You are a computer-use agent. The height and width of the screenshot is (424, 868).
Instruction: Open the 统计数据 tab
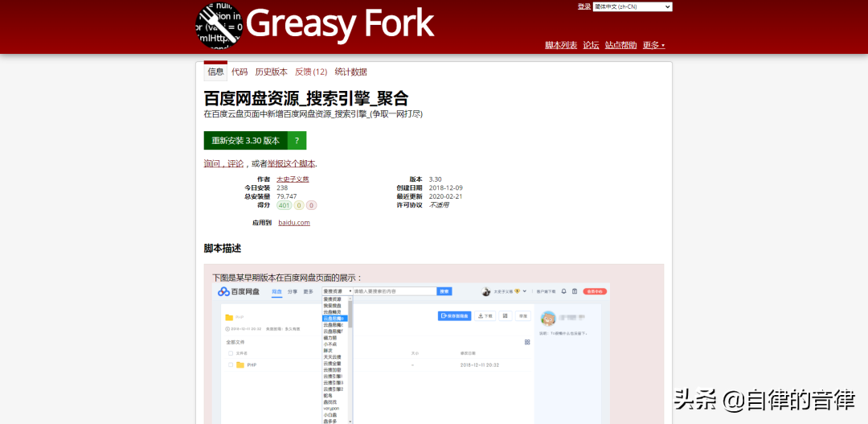click(351, 72)
